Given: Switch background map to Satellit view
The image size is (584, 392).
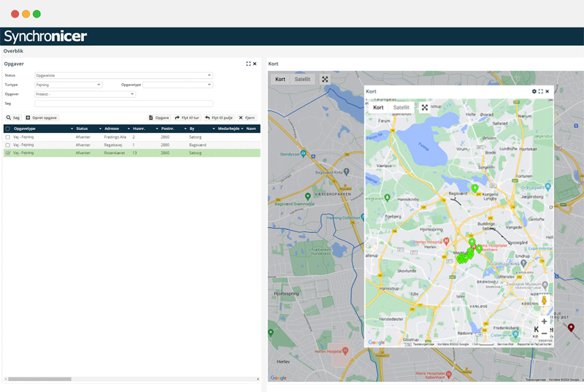Looking at the screenshot, I should coord(302,80).
